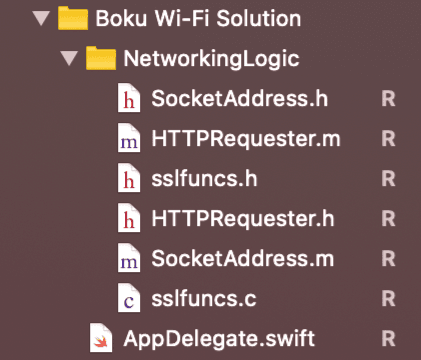Open sslfuncs.c file
The height and width of the screenshot is (360, 421).
pos(204,299)
